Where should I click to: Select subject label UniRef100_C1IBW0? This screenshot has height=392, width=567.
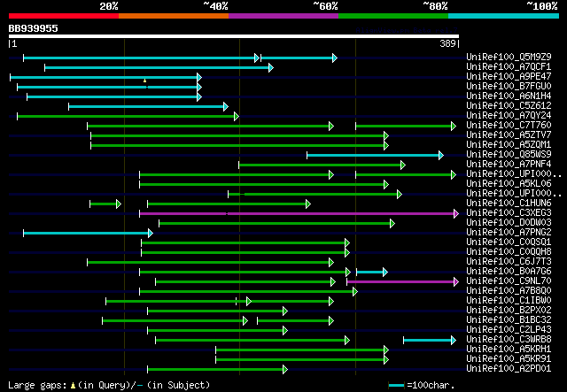pyautogui.click(x=509, y=301)
